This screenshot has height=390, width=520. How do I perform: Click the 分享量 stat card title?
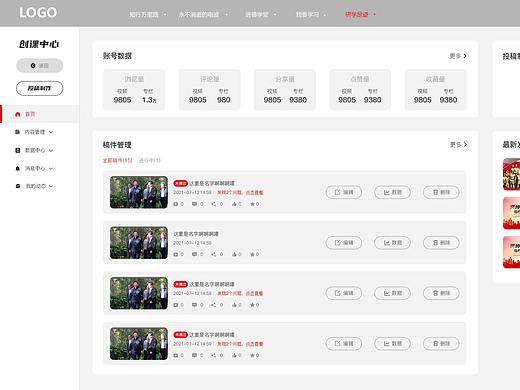click(285, 79)
